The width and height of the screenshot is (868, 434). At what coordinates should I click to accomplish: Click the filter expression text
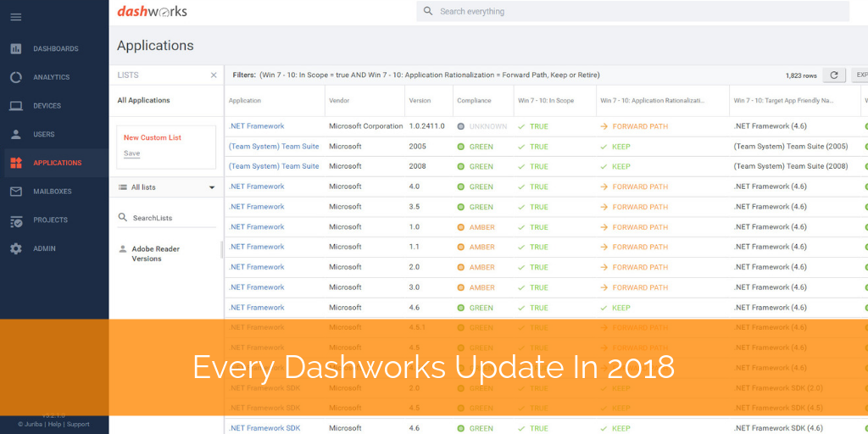430,75
